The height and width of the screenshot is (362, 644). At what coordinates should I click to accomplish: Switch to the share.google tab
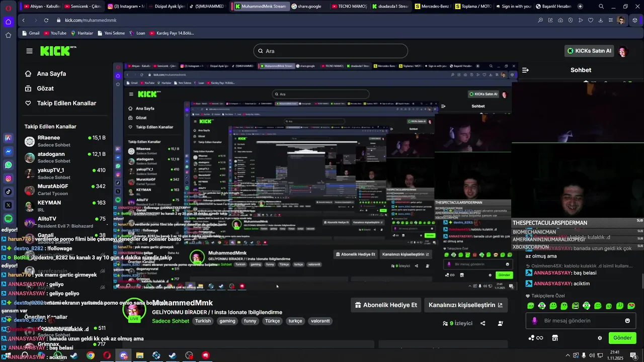pos(309,7)
